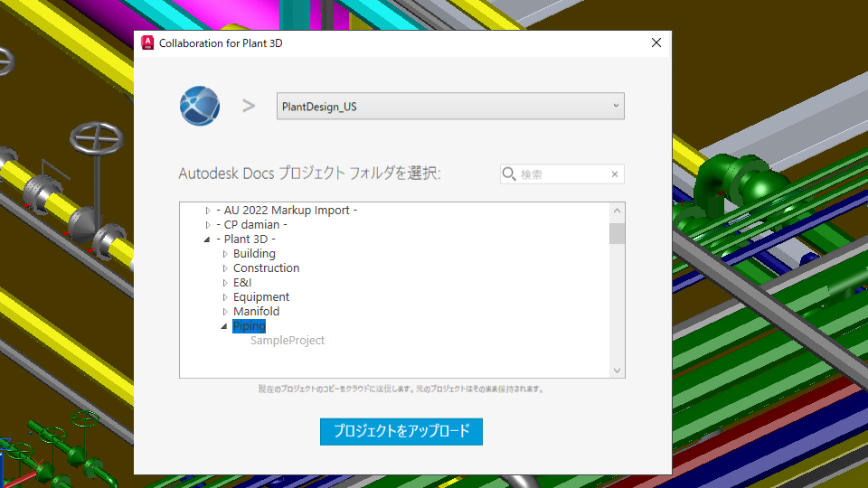Select the Plant 3D project row
Viewport: 868px width, 488px height.
[246, 239]
